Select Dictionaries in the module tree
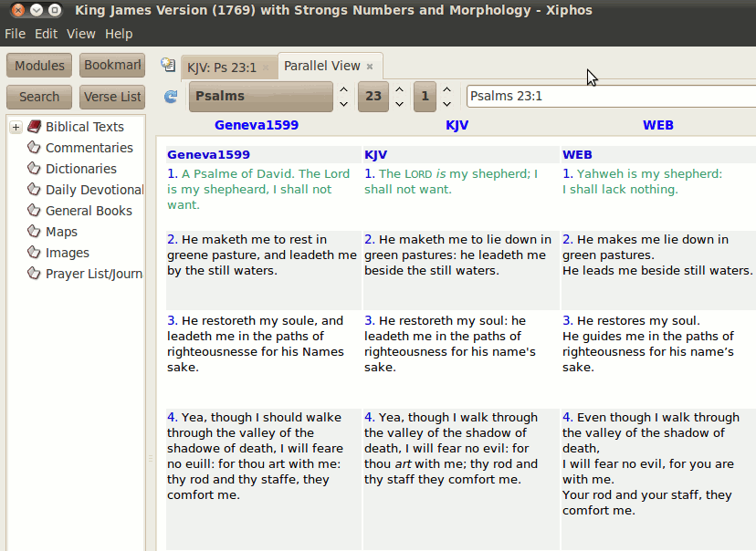Image resolution: width=756 pixels, height=551 pixels. [x=81, y=169]
